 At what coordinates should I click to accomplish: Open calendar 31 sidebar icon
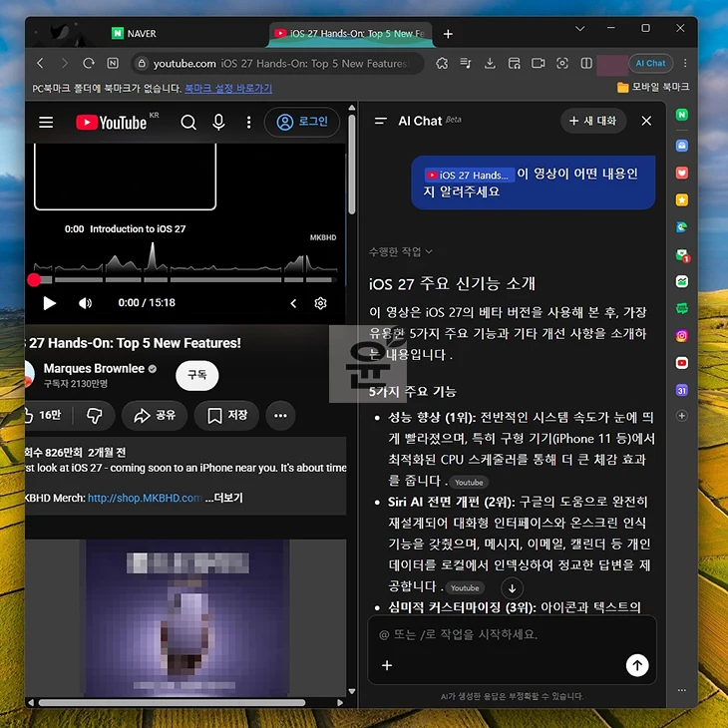(x=681, y=391)
